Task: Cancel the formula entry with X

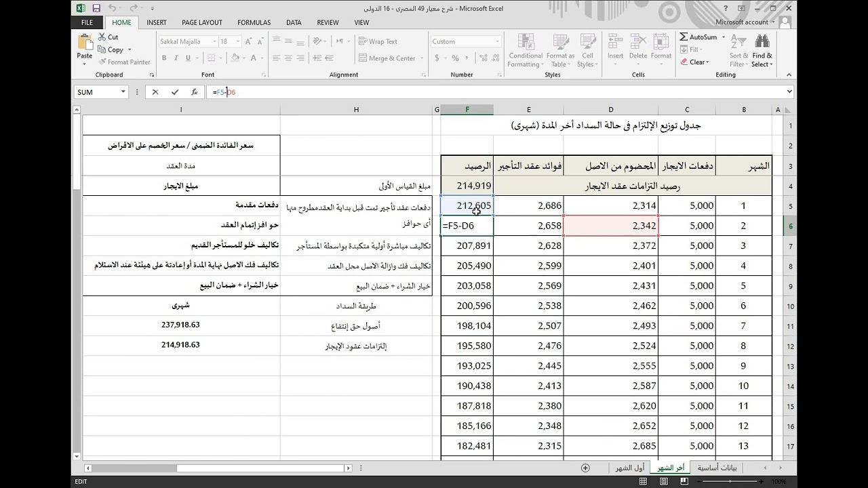Action: (155, 92)
